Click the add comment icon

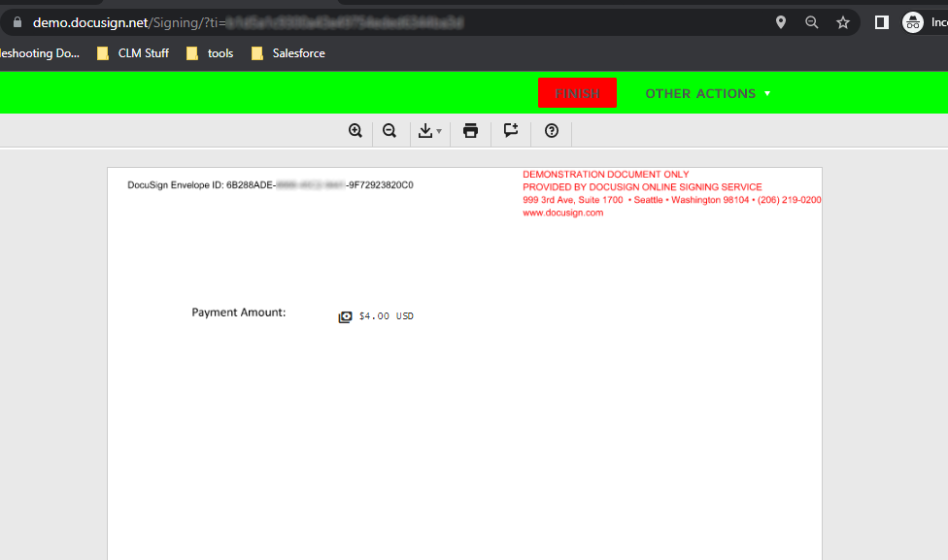511,130
